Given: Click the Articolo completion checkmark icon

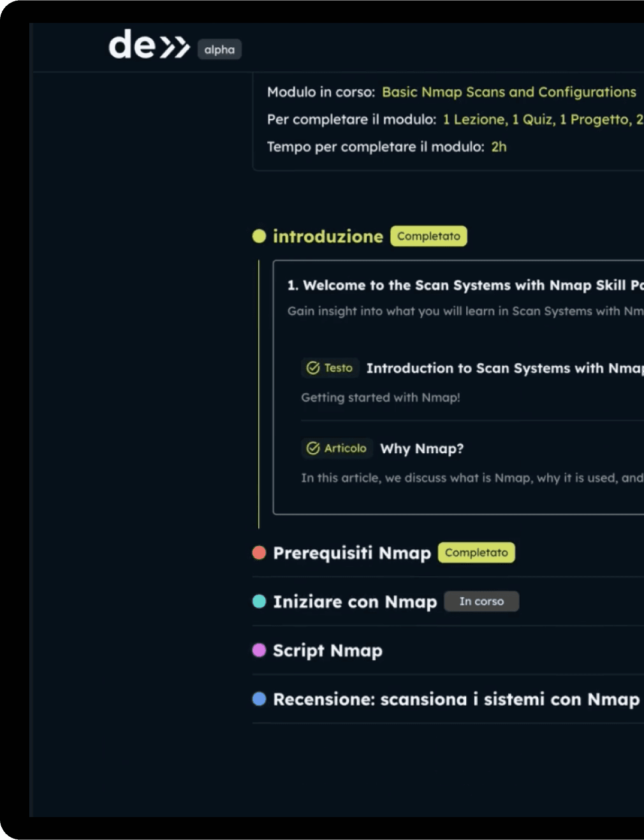Looking at the screenshot, I should pos(313,448).
